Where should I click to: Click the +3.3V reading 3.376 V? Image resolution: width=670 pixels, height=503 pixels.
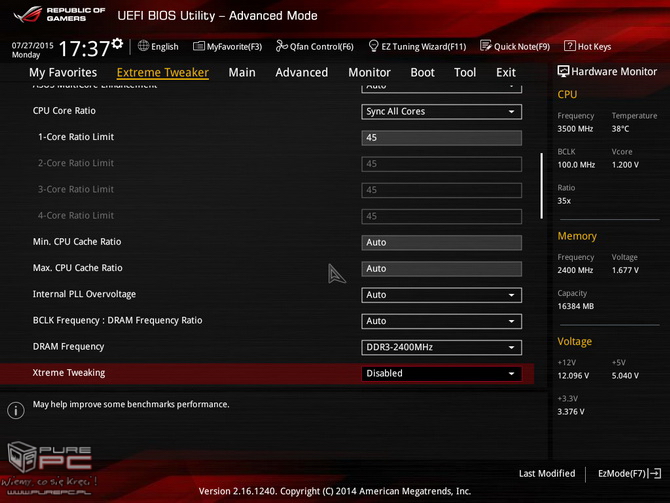pos(571,412)
